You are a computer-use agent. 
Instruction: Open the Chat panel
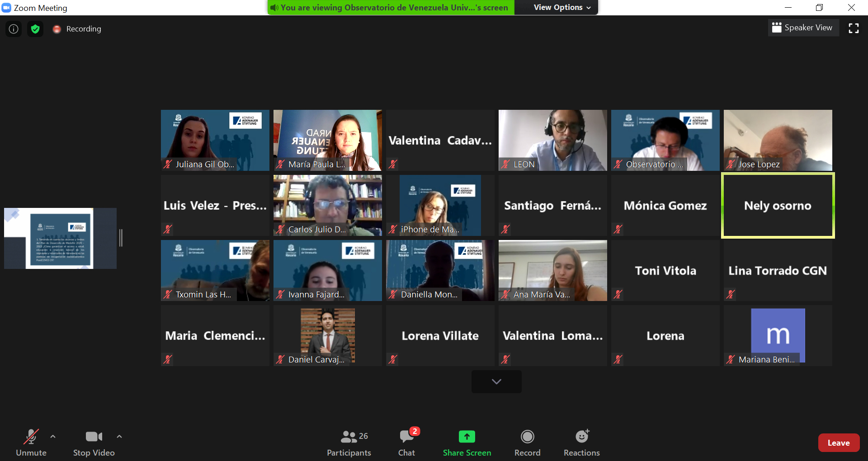point(406,442)
